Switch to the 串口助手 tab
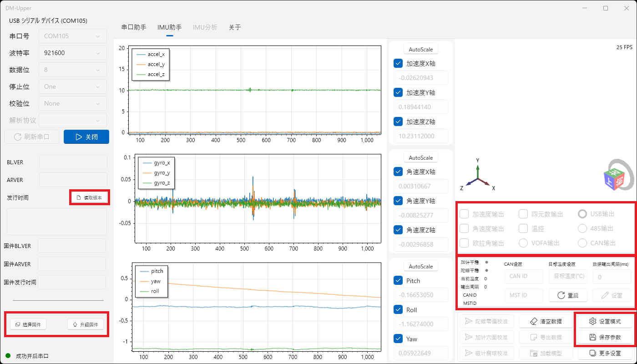The height and width of the screenshot is (364, 637). pos(134,27)
